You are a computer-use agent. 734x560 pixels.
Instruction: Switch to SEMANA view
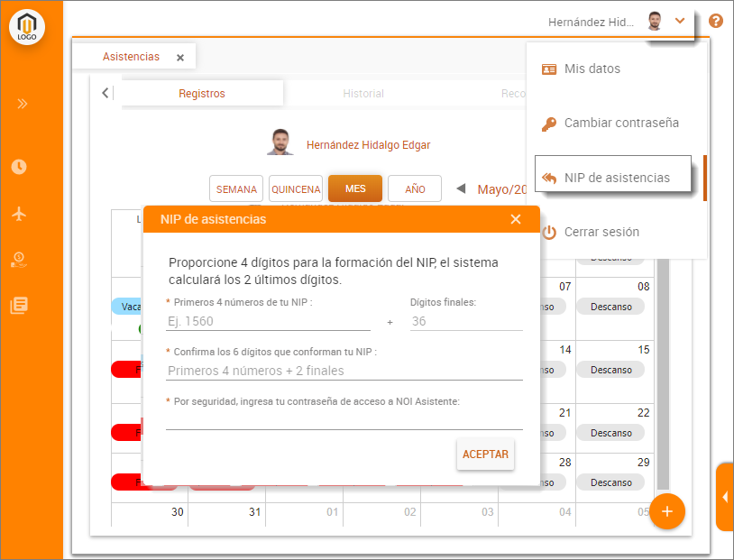236,189
